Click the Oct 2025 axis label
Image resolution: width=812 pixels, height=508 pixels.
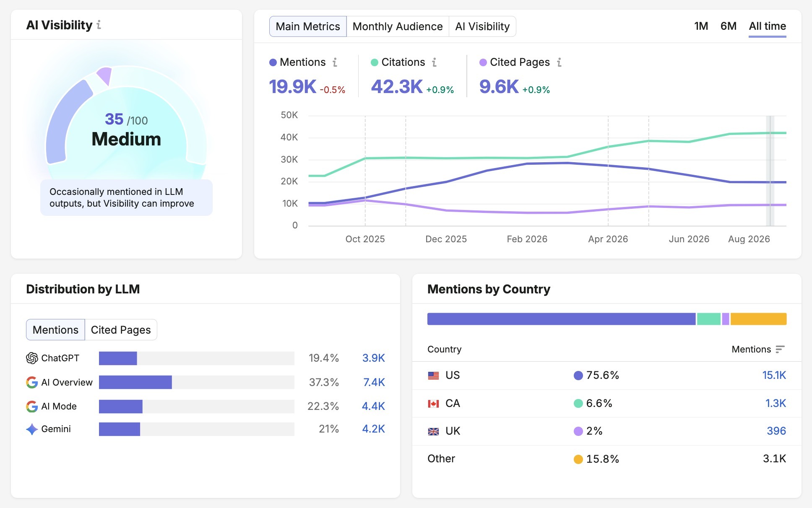(x=365, y=239)
